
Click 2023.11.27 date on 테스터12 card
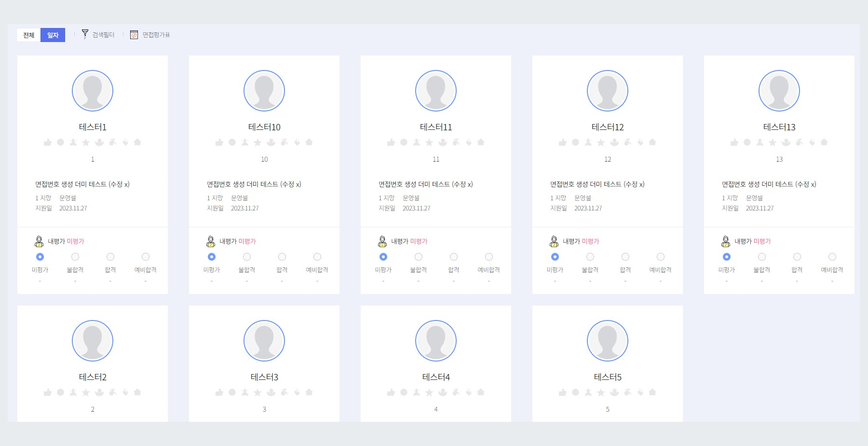point(588,208)
